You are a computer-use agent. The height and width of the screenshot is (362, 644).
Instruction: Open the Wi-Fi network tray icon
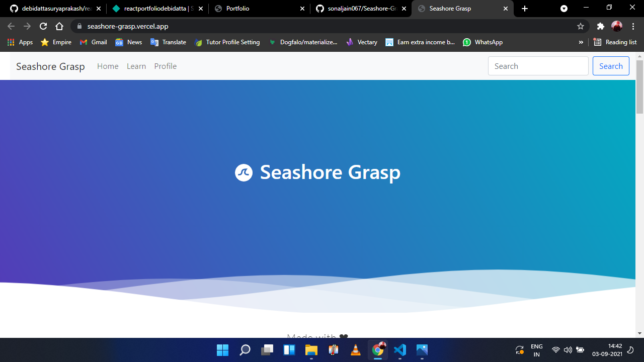pyautogui.click(x=556, y=350)
